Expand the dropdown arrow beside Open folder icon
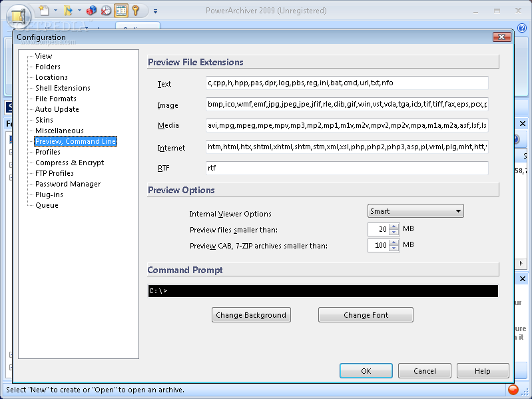Image resolution: width=532 pixels, height=399 pixels. (x=79, y=11)
